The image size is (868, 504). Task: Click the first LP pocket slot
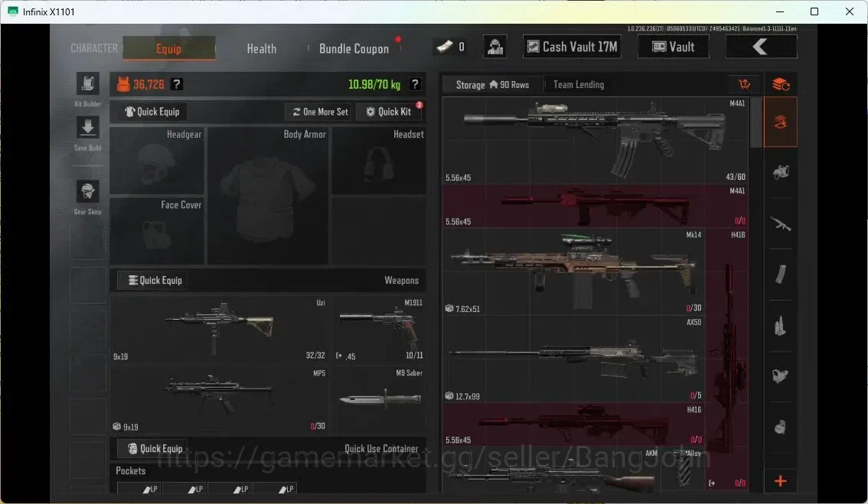tap(139, 487)
